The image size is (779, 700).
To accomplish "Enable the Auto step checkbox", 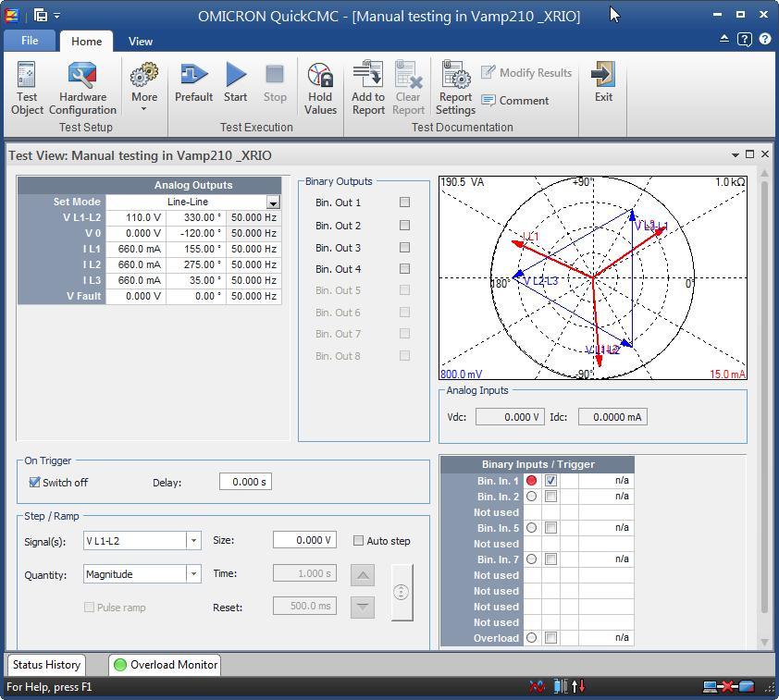I will pos(358,541).
